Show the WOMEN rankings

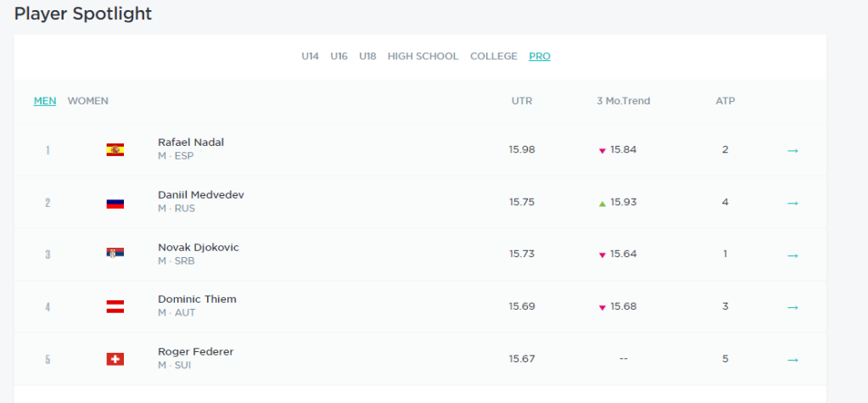tap(87, 101)
